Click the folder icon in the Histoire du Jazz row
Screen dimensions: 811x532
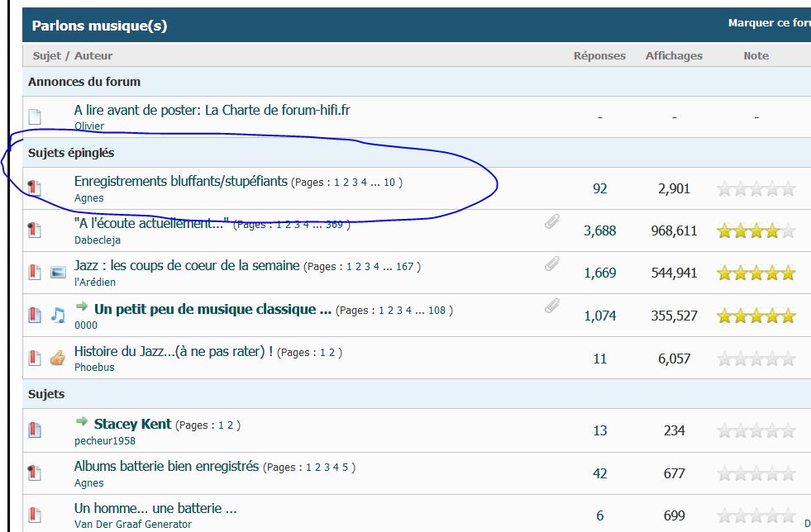coord(34,358)
